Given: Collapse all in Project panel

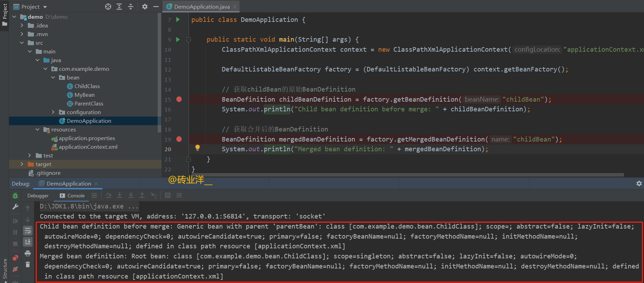Looking at the screenshot, I should (130, 7).
